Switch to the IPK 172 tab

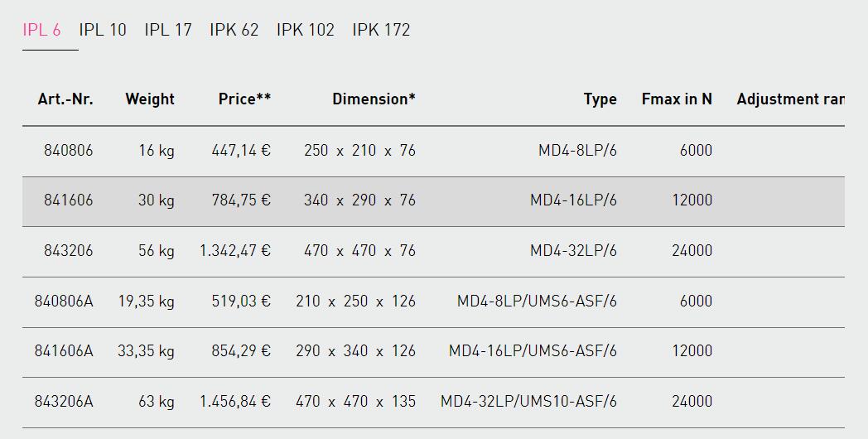pyautogui.click(x=381, y=30)
